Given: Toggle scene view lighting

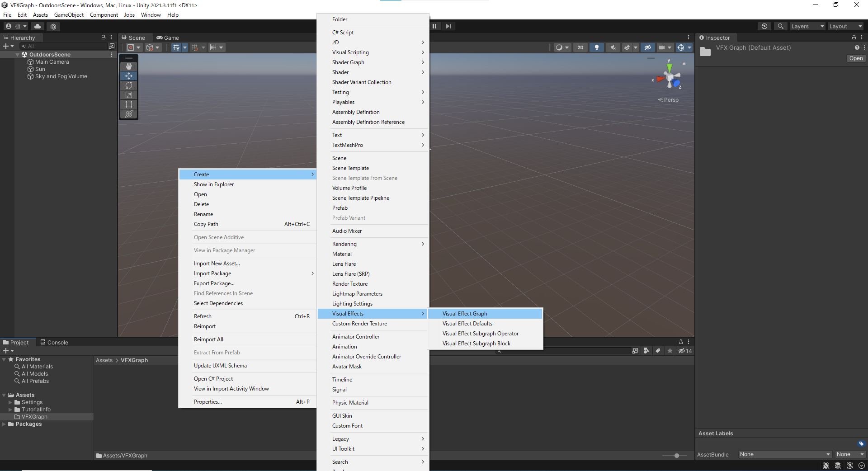Looking at the screenshot, I should (597, 47).
